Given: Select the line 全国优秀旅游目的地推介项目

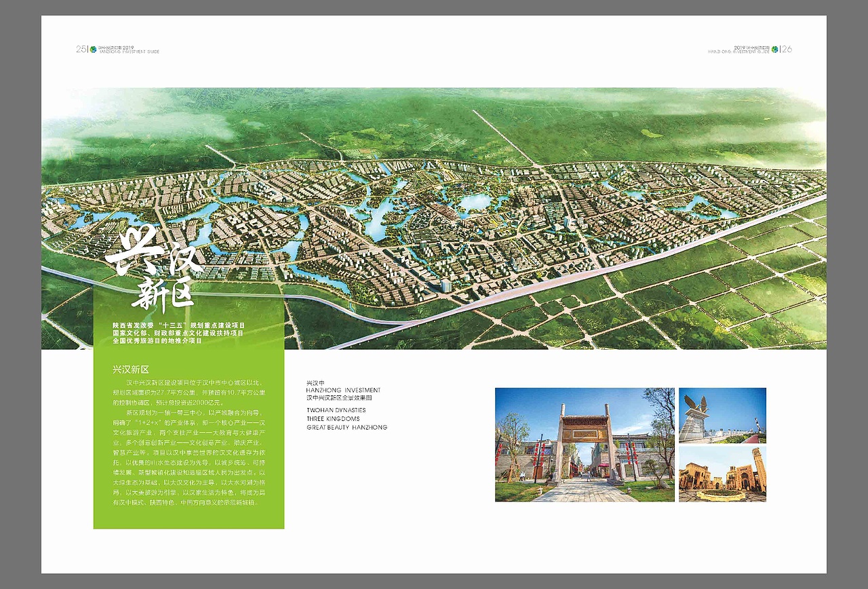Looking at the screenshot, I should [158, 341].
